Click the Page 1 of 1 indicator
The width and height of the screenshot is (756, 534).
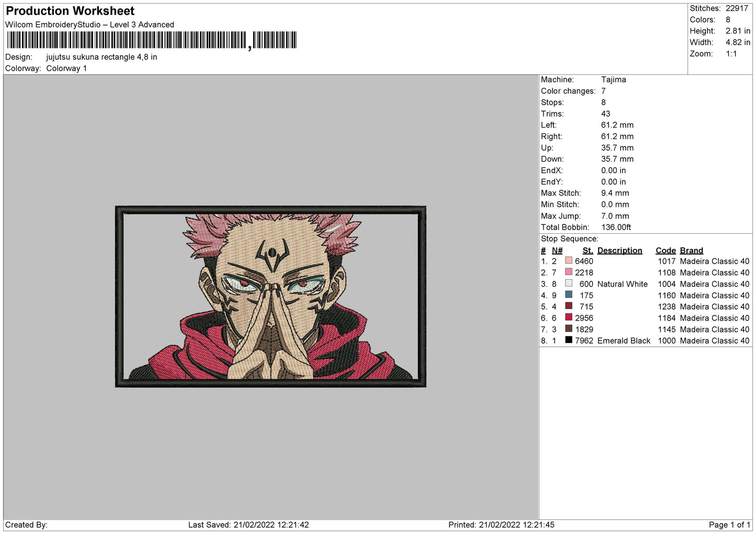click(x=729, y=525)
